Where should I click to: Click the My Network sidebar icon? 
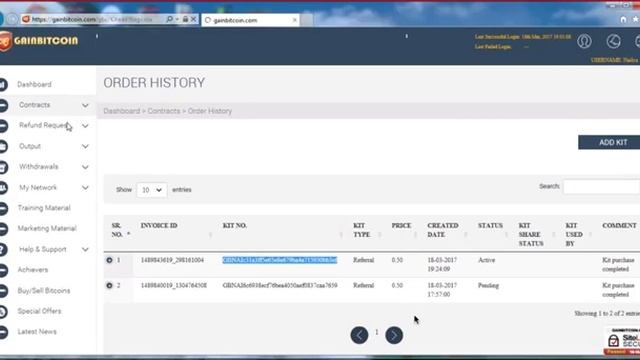tap(3, 188)
